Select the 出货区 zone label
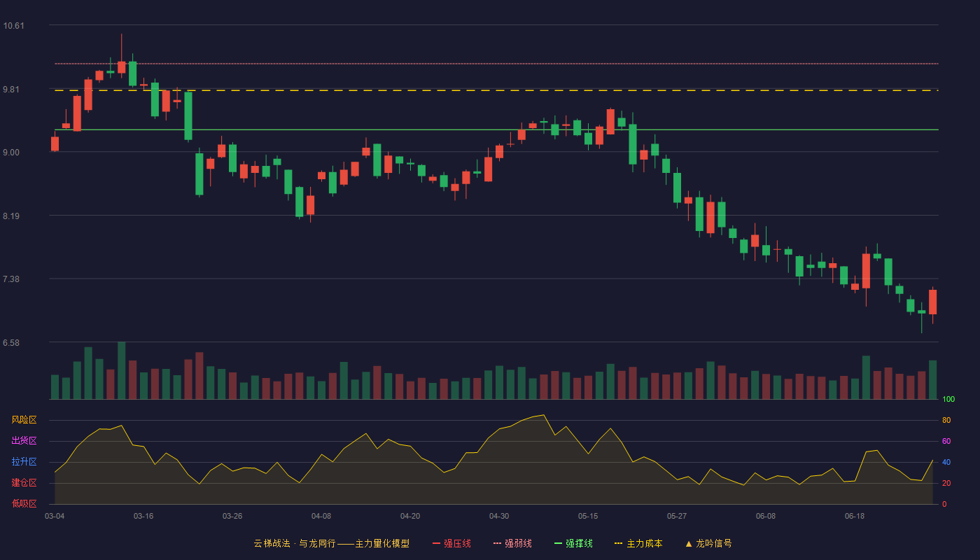This screenshot has width=980, height=560. pyautogui.click(x=24, y=441)
